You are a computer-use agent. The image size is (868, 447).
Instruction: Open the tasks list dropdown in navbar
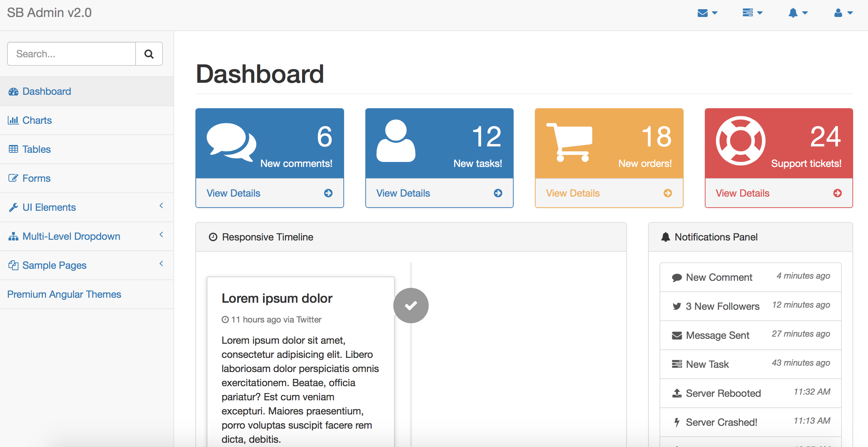click(x=752, y=13)
